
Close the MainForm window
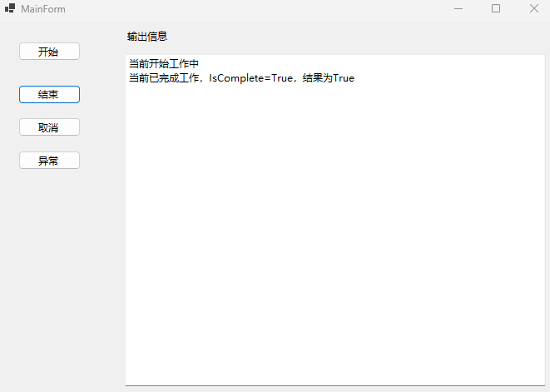(x=534, y=9)
